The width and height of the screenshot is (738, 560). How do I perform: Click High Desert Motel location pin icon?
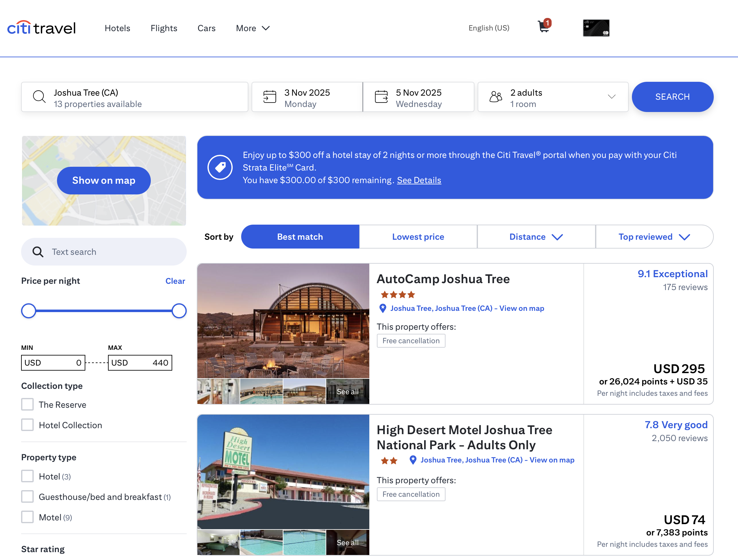point(413,460)
